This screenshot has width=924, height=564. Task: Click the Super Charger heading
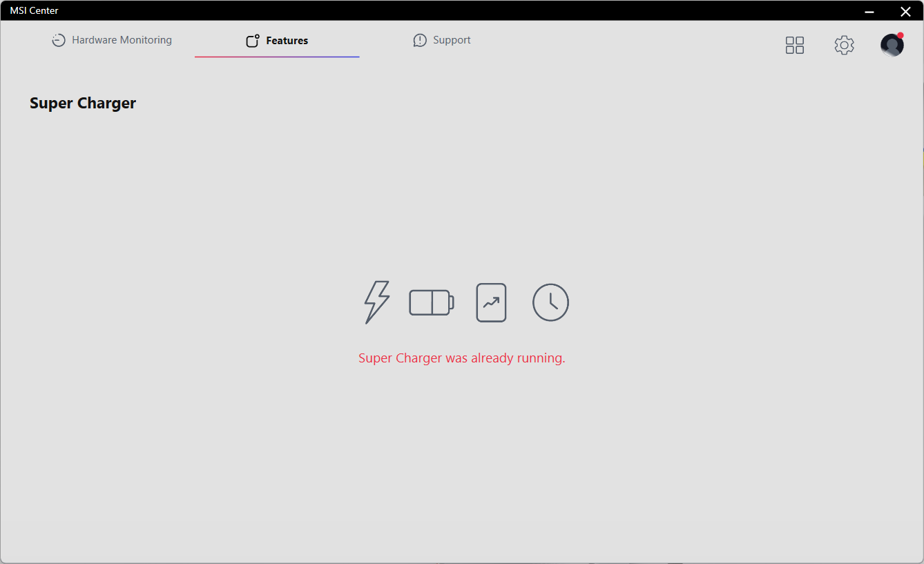pos(83,104)
